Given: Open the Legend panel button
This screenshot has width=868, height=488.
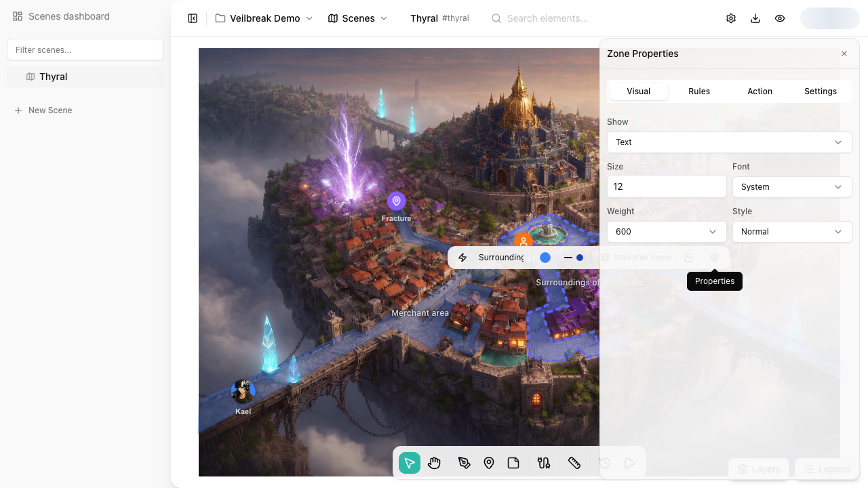Looking at the screenshot, I should point(826,469).
